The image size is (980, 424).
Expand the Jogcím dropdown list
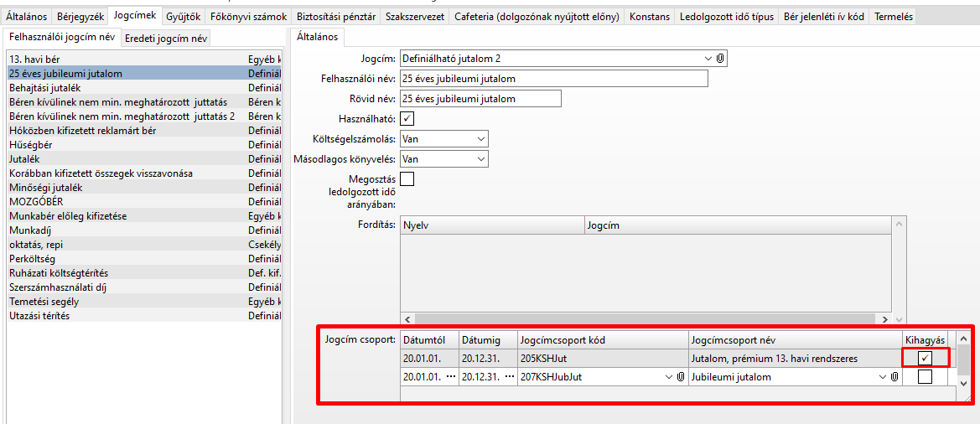(x=708, y=59)
